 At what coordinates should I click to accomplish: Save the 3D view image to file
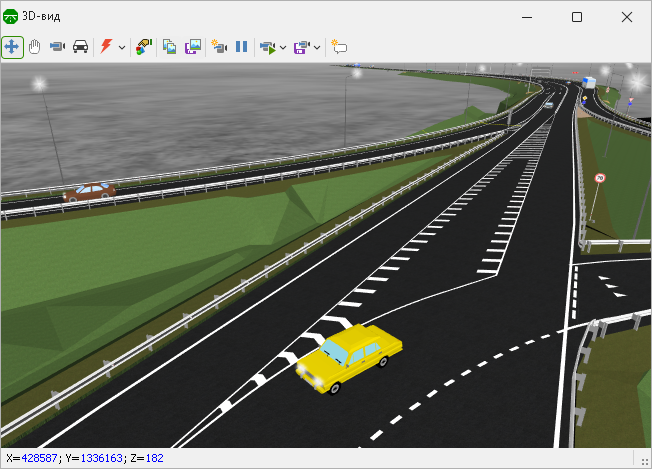click(193, 47)
